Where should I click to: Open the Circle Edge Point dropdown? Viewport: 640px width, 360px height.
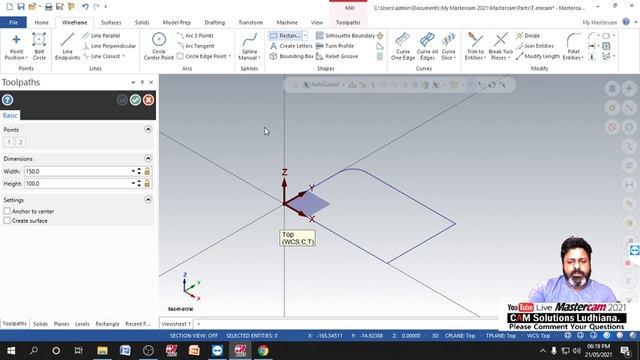230,56
